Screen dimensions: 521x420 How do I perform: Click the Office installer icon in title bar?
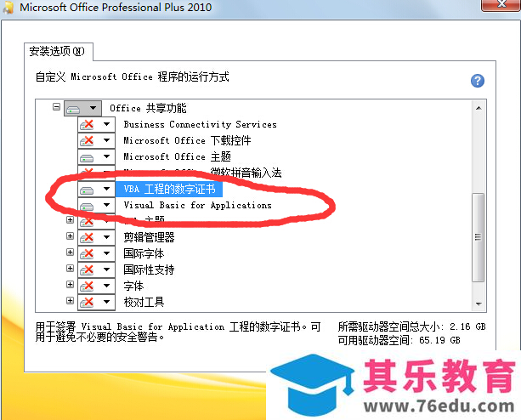pos(8,8)
